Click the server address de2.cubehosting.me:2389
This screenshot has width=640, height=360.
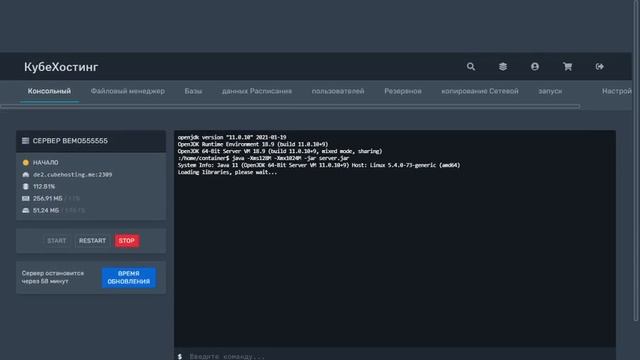(x=73, y=175)
